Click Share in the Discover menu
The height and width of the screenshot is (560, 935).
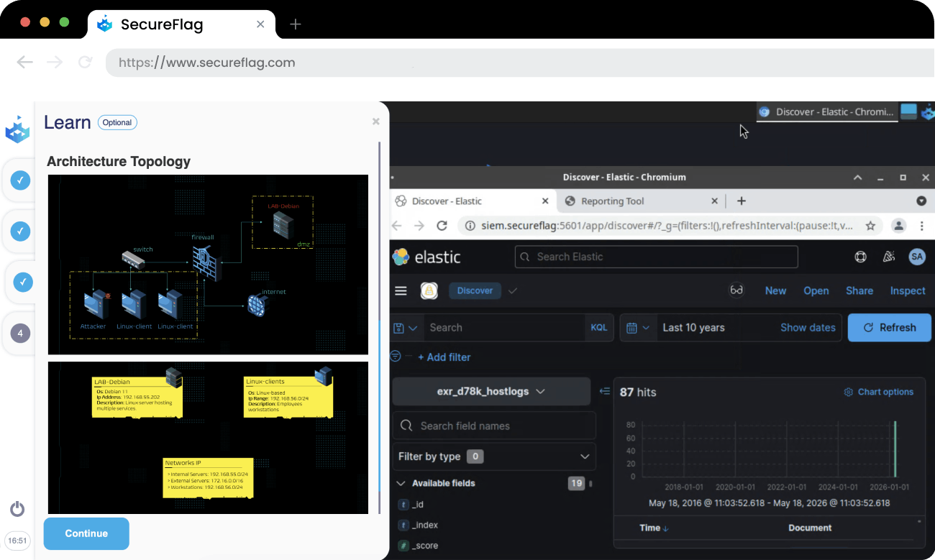[x=859, y=290]
